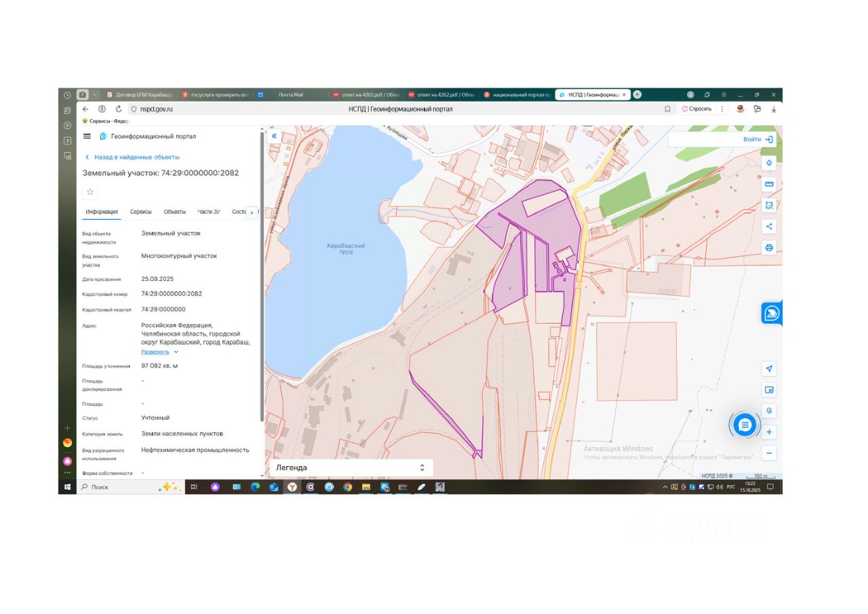Open the round chat assistant button
This screenshot has height=614, width=868.
coord(745,425)
